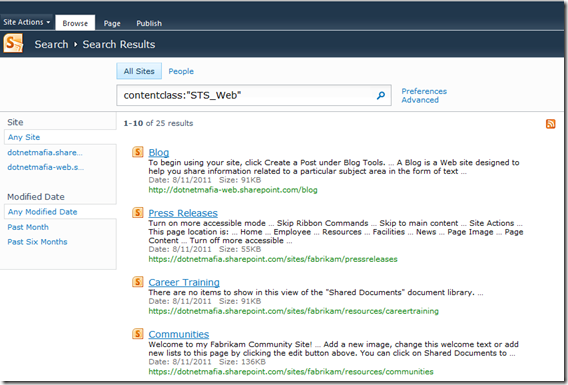Open the Blog search result title
Image resolution: width=568 pixels, height=385 pixels.
159,152
